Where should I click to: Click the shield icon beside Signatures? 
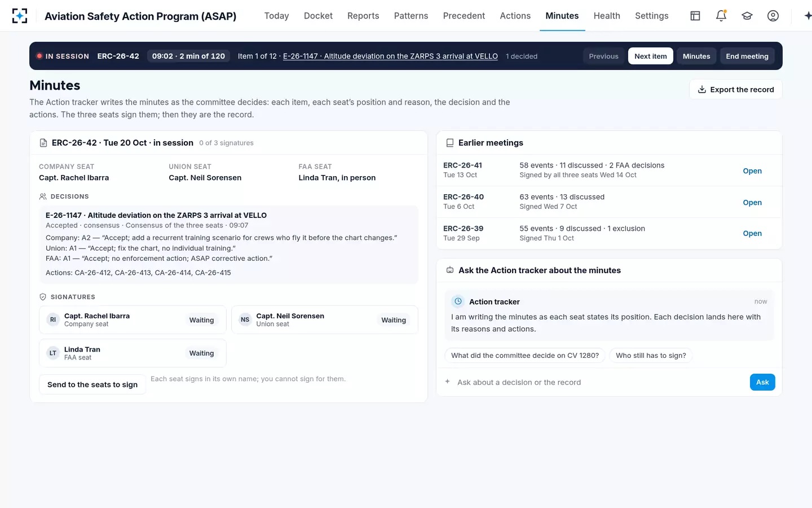pos(43,297)
